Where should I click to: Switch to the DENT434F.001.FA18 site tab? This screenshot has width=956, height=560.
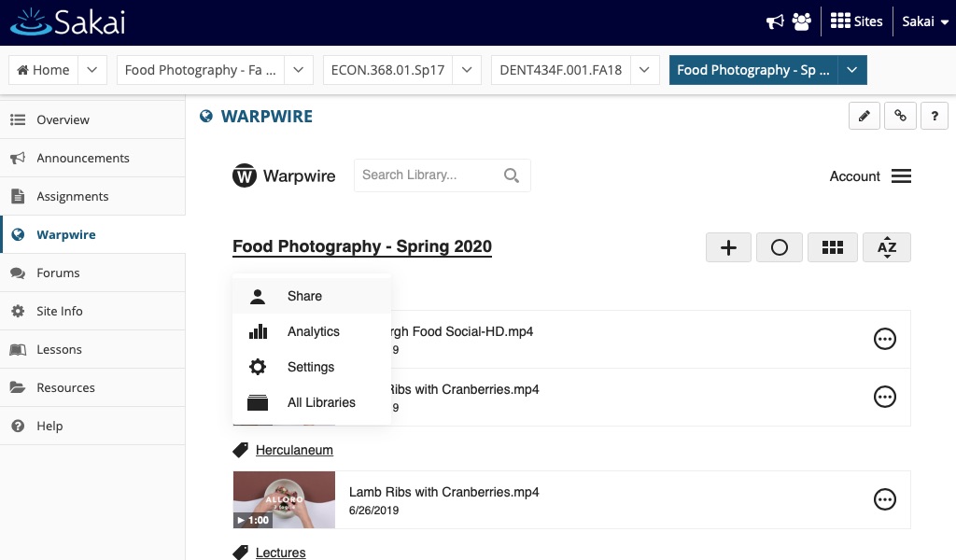click(x=561, y=70)
